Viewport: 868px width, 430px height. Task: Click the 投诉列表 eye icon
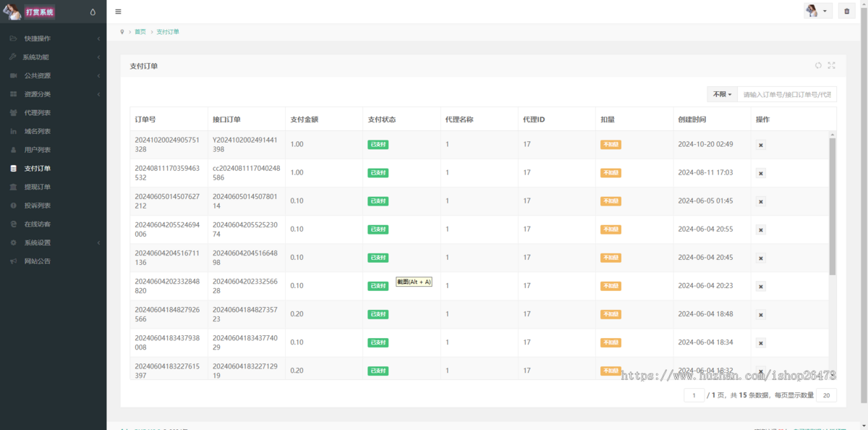click(14, 206)
